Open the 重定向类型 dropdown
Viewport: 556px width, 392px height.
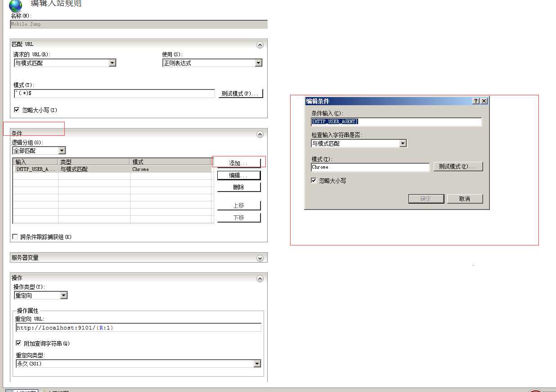coord(257,363)
